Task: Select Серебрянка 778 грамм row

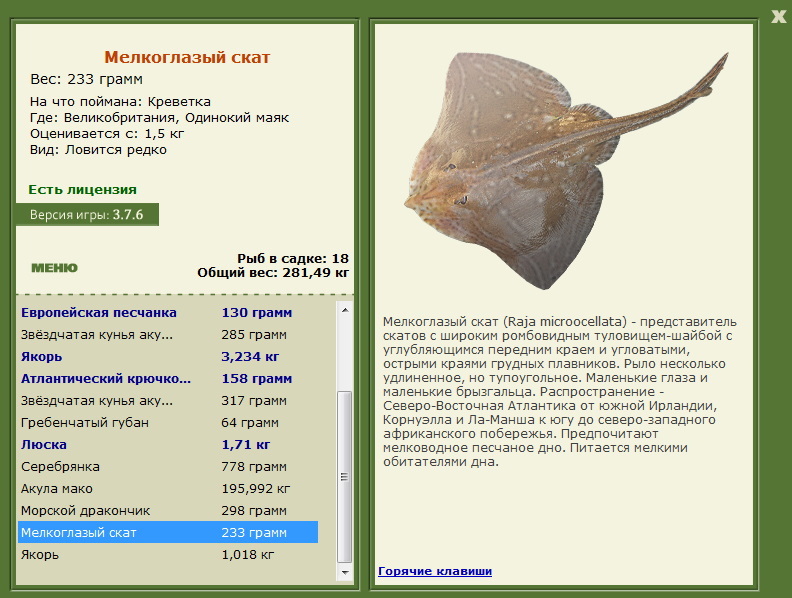Action: tap(168, 466)
